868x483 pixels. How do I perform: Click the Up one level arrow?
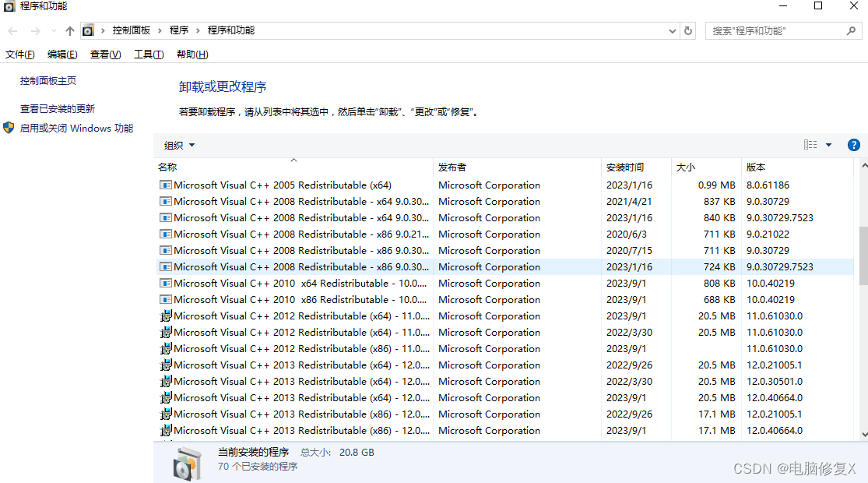click(x=70, y=31)
